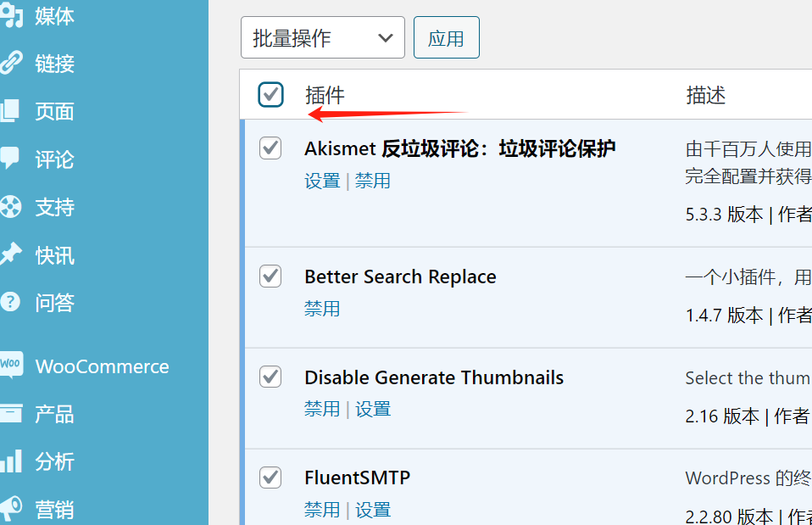
Task: Open the 营销 marketing menu item
Action: [x=54, y=509]
